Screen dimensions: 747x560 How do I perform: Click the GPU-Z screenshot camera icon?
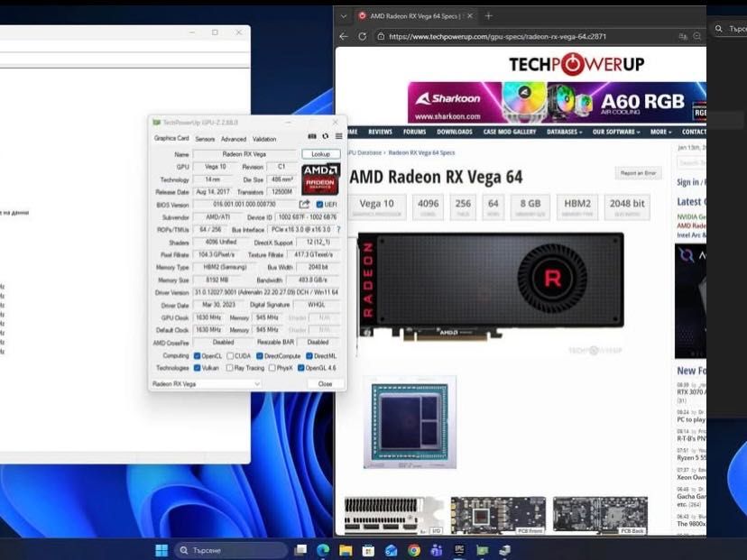[x=312, y=136]
